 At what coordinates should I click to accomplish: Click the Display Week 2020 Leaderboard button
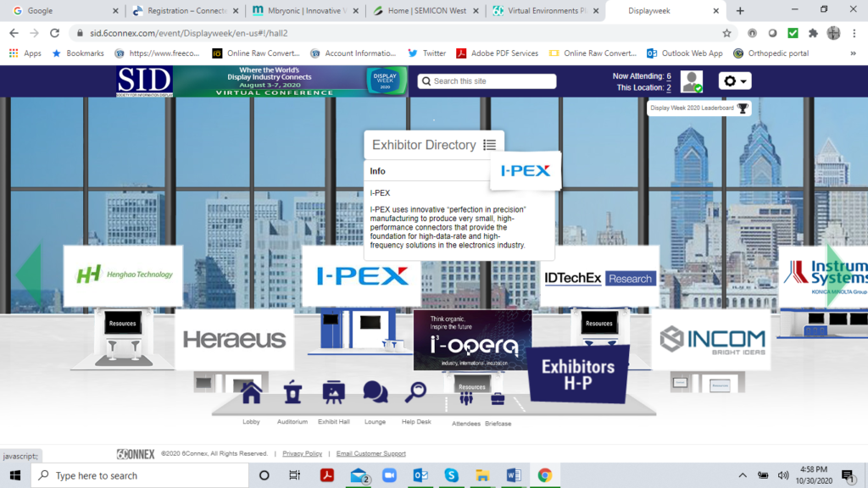[699, 108]
